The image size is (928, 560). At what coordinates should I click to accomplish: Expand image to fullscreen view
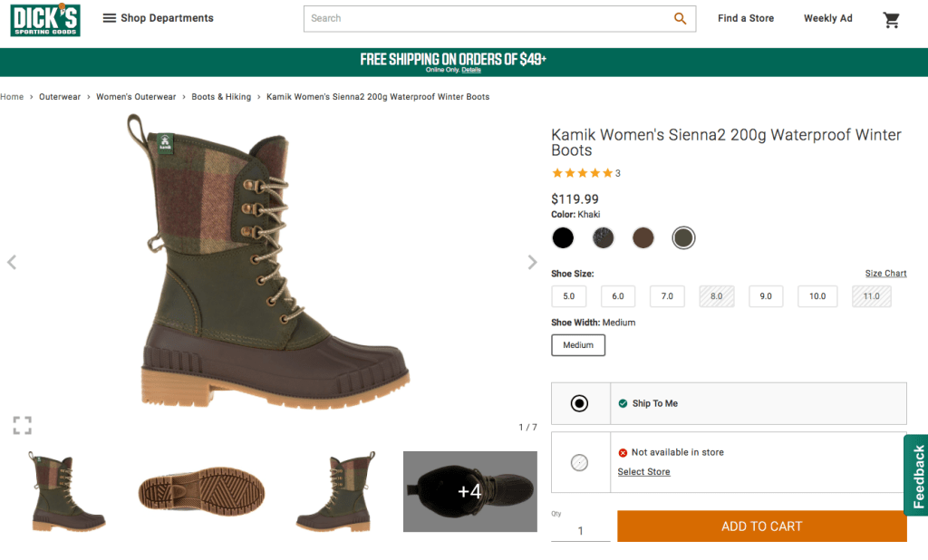[23, 425]
